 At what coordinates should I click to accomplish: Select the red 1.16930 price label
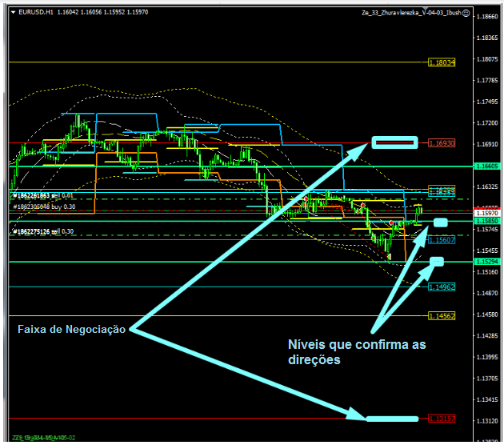442,143
